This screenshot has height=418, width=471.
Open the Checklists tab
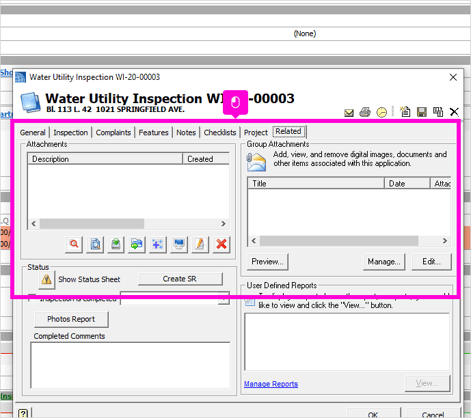click(220, 132)
